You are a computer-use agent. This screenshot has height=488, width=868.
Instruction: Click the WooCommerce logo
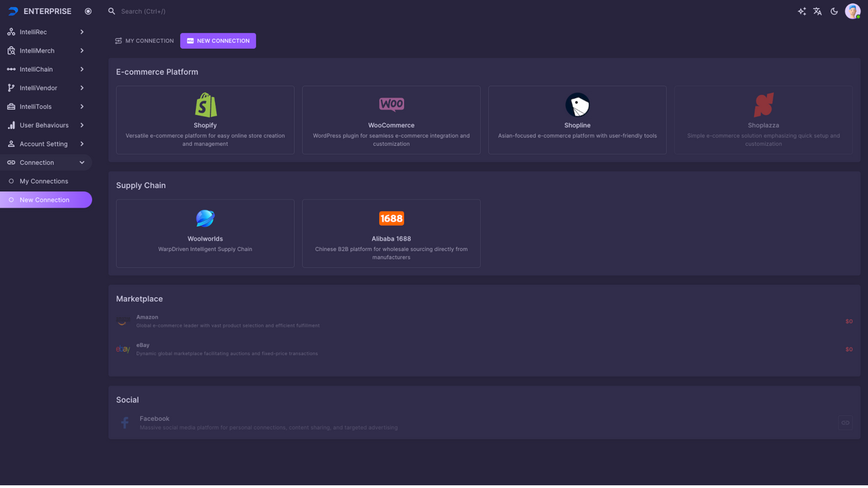[391, 104]
